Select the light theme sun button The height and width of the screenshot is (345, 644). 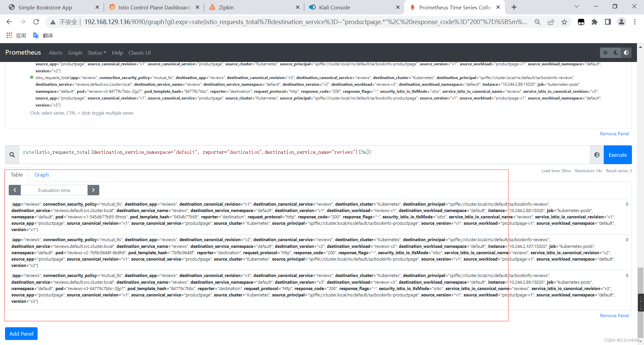[x=605, y=53]
